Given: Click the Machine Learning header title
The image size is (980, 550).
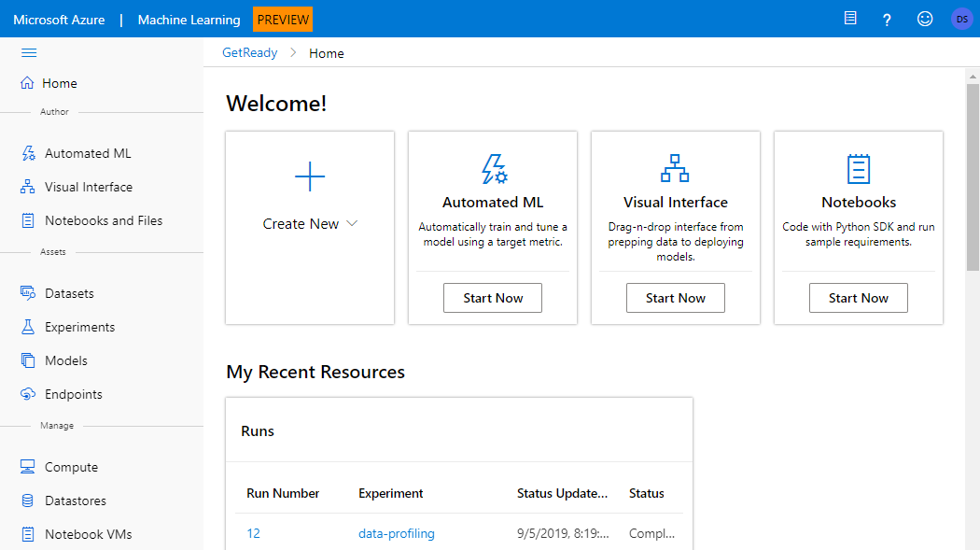Looking at the screenshot, I should tap(189, 20).
